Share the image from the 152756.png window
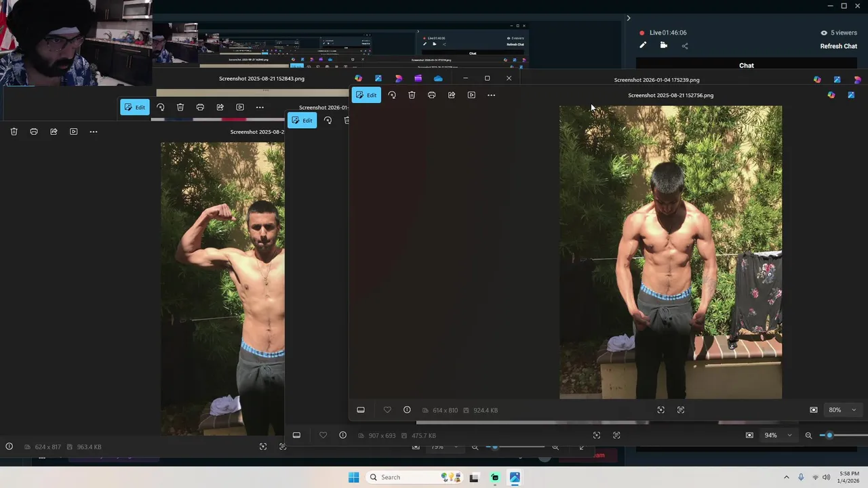Screen dimensions: 868x488 click(x=452, y=95)
